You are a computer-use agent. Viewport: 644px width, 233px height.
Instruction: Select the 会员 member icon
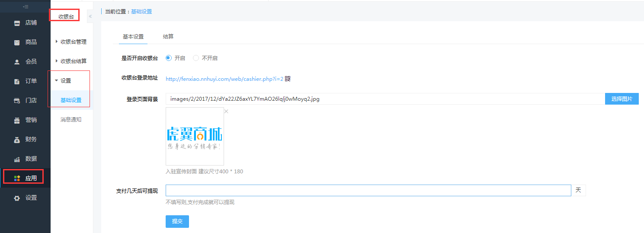click(17, 62)
